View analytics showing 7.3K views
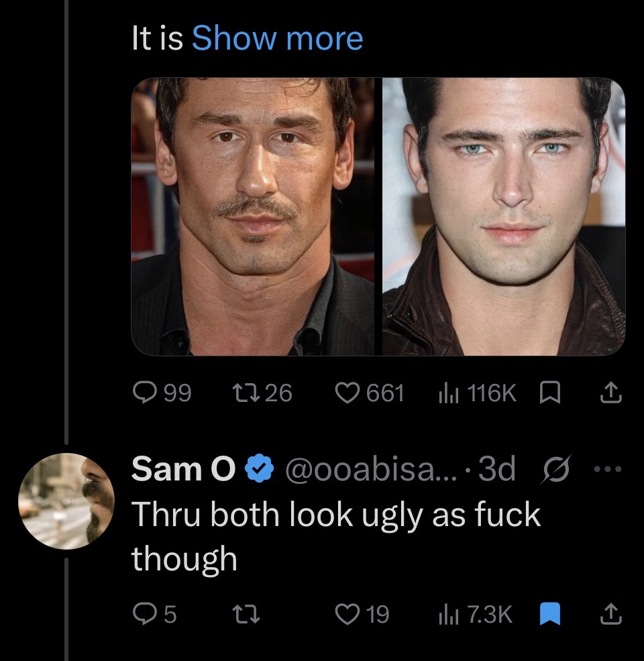644x661 pixels. tap(445, 614)
